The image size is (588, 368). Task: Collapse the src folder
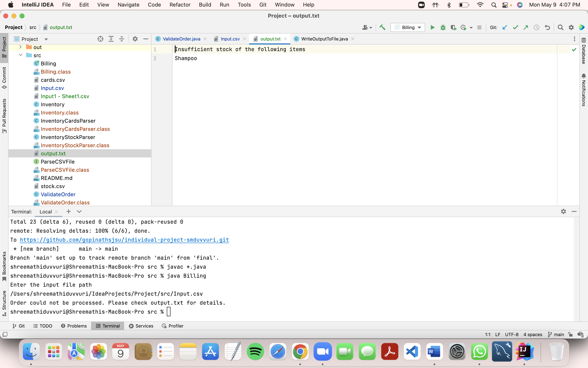pos(21,55)
